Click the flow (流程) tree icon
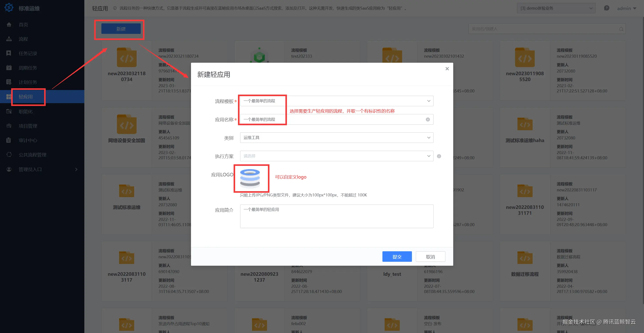 tap(9, 39)
